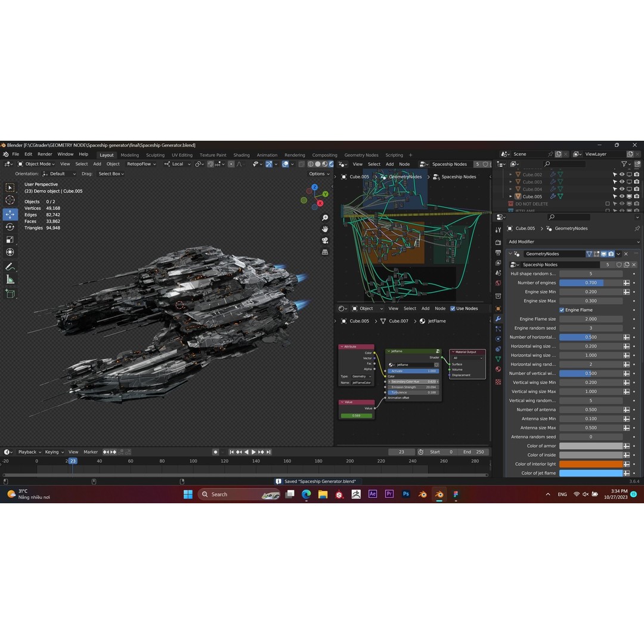Open the Orientation Default dropdown
This screenshot has height=644, width=644.
(60, 174)
